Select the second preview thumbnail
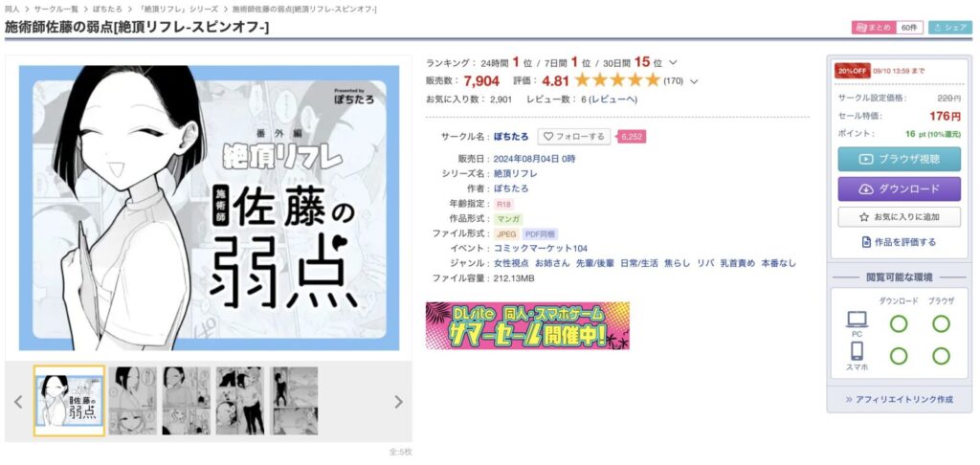980x465 pixels. click(x=132, y=401)
